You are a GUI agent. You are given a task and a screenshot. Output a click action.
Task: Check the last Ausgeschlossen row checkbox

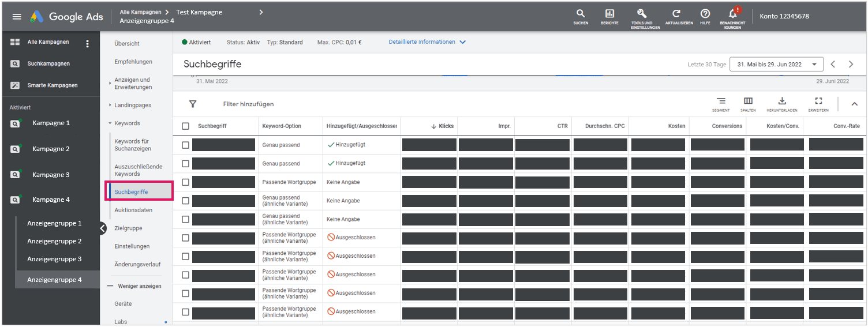(185, 312)
